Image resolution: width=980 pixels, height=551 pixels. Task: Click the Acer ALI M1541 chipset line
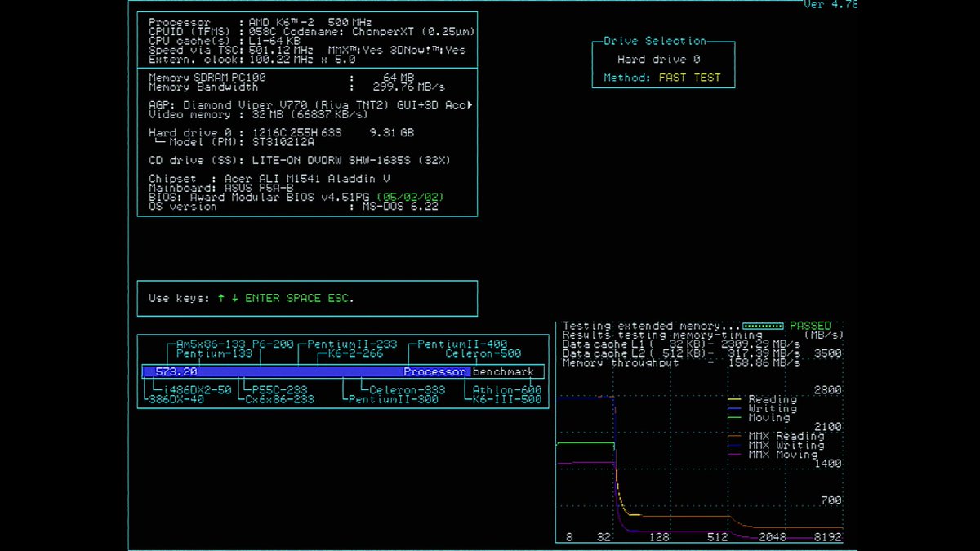tap(269, 178)
